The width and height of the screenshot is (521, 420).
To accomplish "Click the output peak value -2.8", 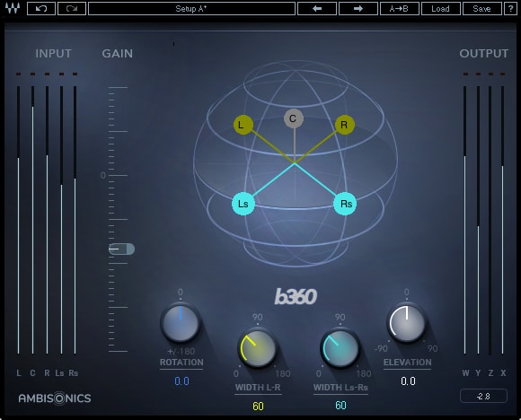I will click(483, 396).
